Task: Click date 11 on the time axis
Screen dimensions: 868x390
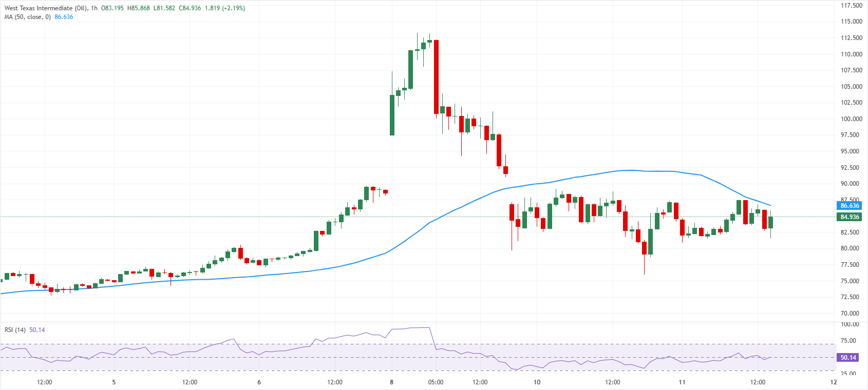Action: point(682,382)
